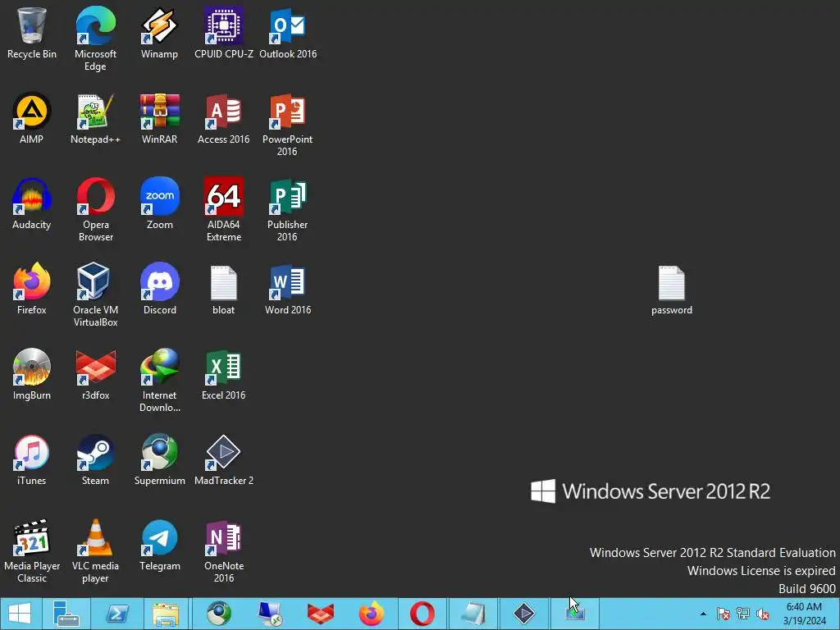Select the Winamp desktop shortcut
The height and width of the screenshot is (630, 840).
[160, 33]
